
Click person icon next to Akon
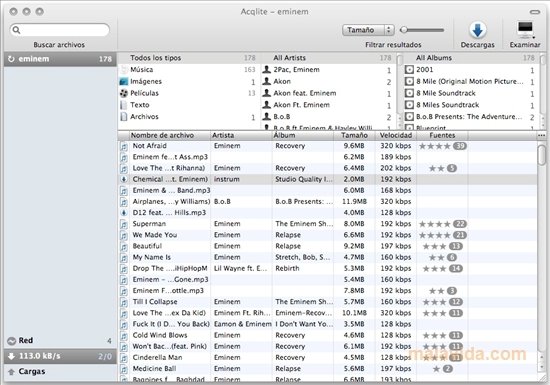pyautogui.click(x=267, y=81)
